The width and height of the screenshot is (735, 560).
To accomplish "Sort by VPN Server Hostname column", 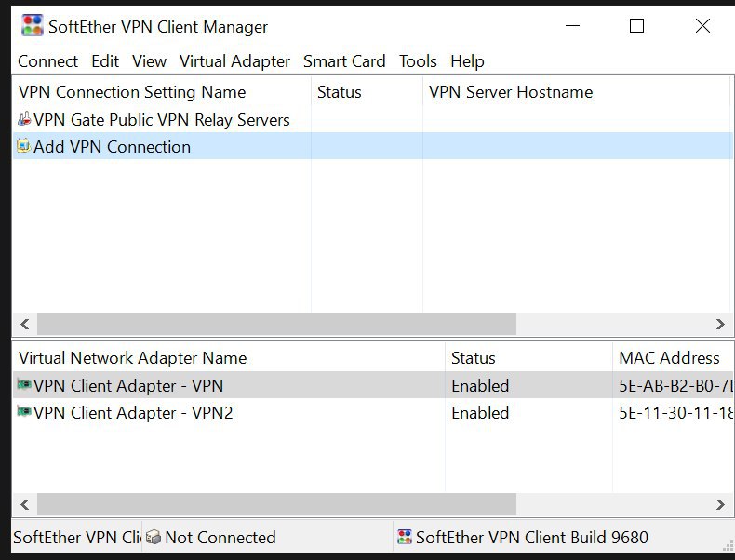I will 577,92.
